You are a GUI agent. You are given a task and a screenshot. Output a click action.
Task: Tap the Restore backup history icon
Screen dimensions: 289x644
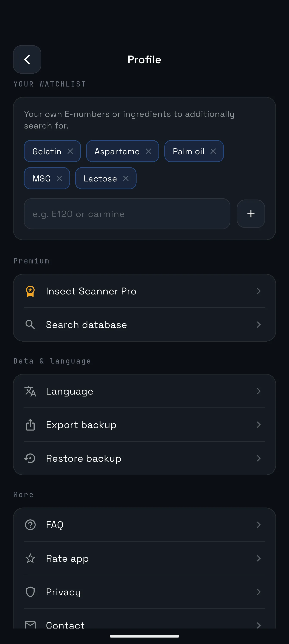(x=30, y=458)
